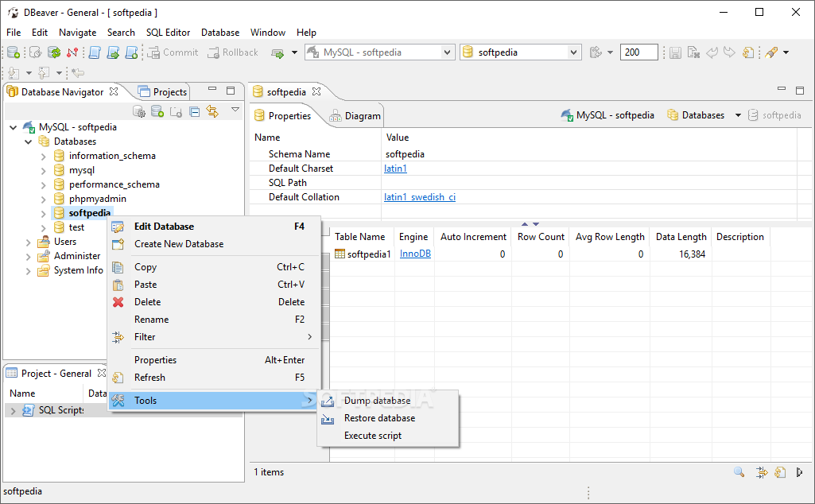Screen dimensions: 815x504
Task: Click the Redo curved arrow toolbar icon
Action: (729, 52)
